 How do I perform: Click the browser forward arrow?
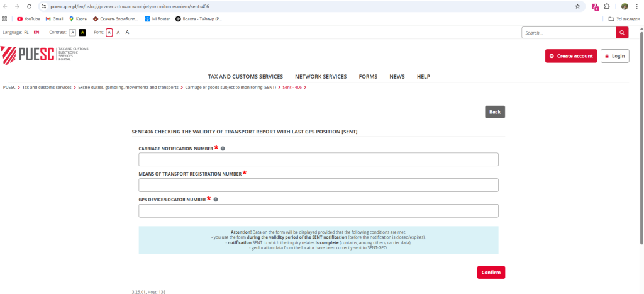(x=17, y=6)
